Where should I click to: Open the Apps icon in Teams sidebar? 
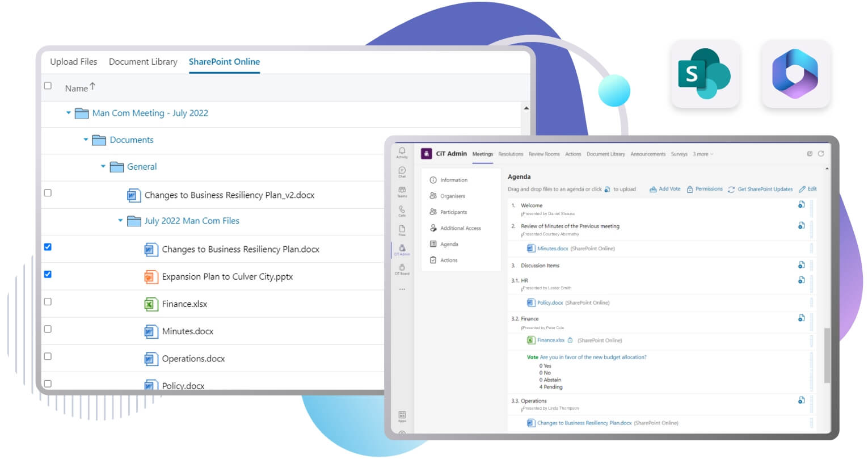pyautogui.click(x=402, y=416)
